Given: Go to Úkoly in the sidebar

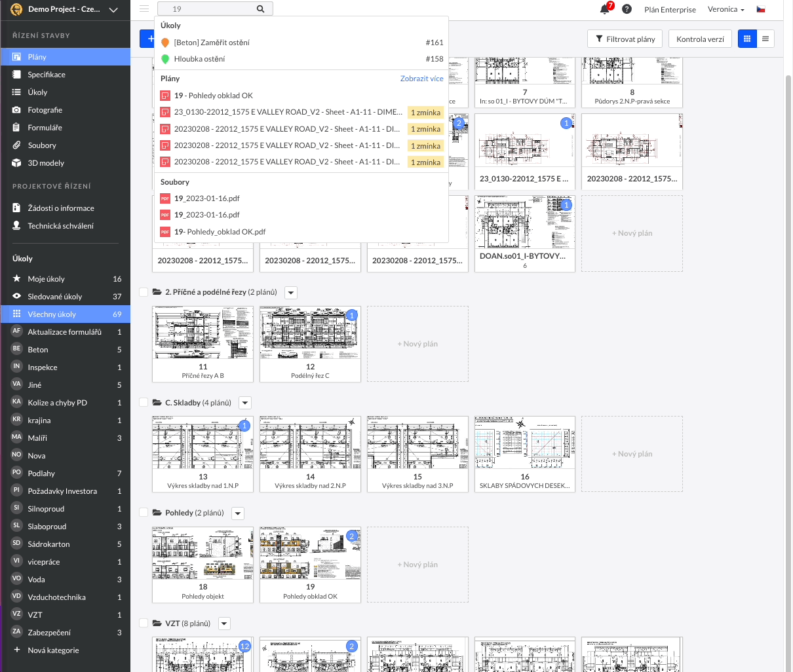Looking at the screenshot, I should point(65,92).
